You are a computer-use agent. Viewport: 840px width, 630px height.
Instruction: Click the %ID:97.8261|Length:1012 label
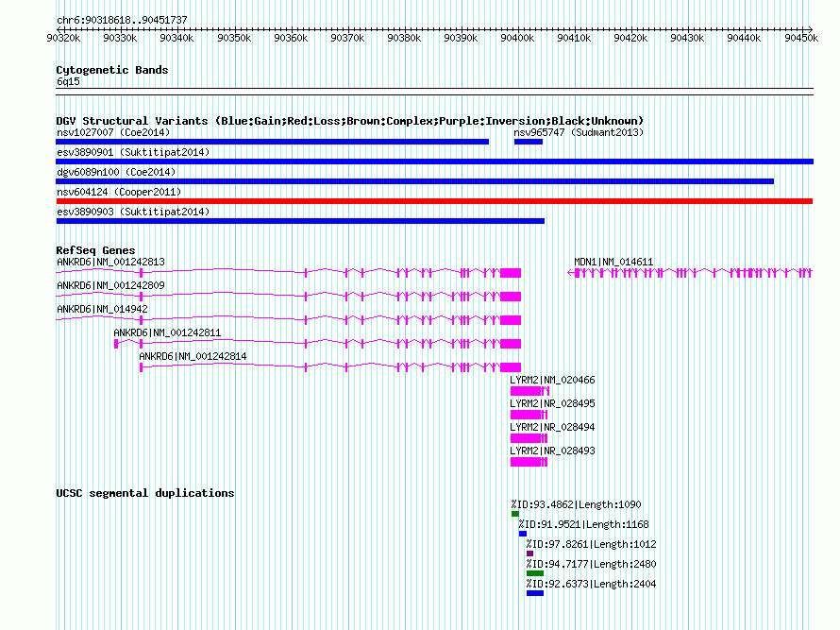click(x=591, y=544)
